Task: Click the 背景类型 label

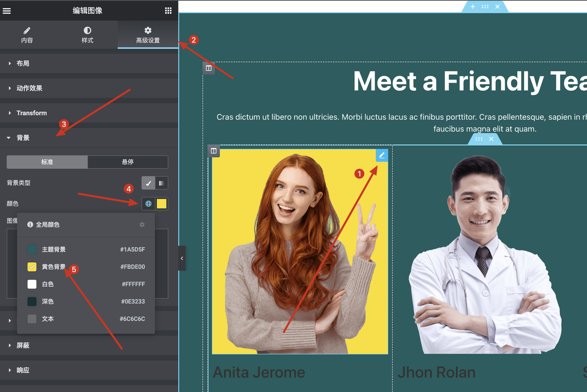Action: tap(19, 183)
